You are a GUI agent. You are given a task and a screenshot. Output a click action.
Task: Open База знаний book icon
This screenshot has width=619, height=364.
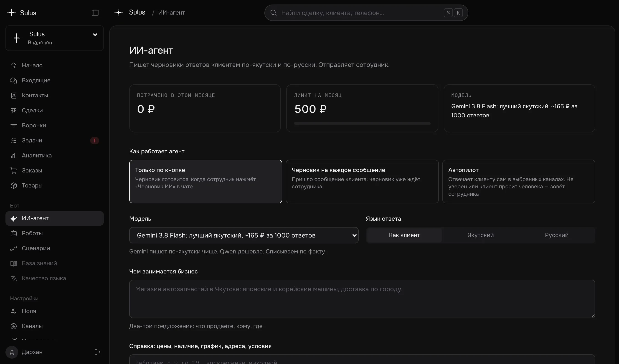(13, 263)
